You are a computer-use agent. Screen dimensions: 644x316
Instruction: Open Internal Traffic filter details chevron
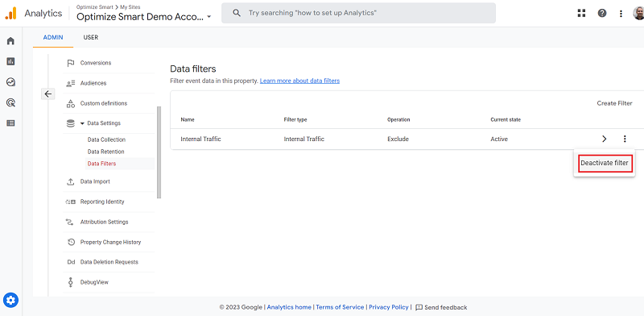click(x=605, y=139)
